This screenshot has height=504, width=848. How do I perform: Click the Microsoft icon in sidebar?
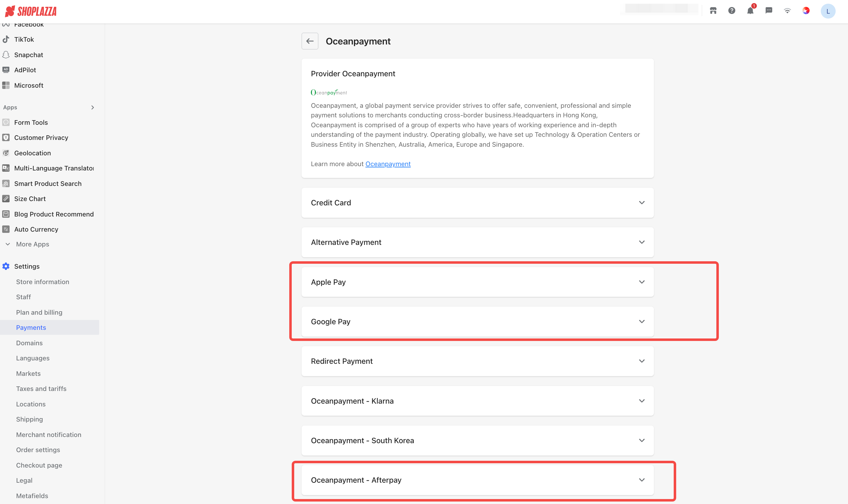coord(6,85)
